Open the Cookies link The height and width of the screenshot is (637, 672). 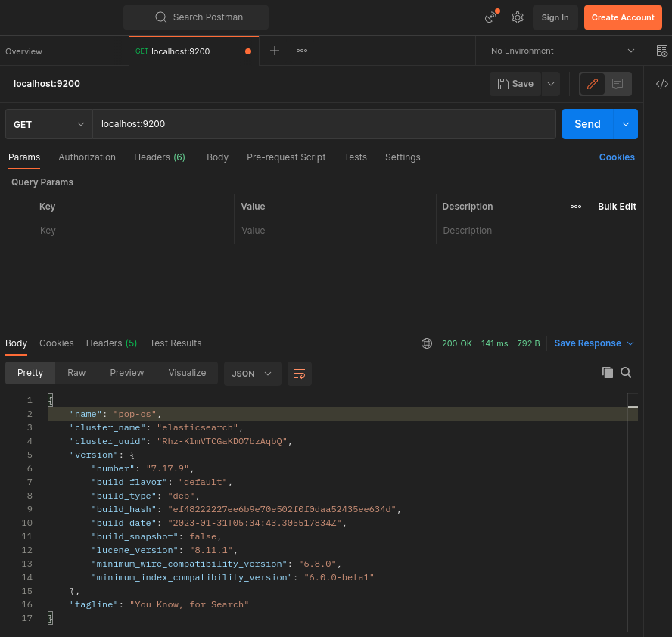point(617,157)
